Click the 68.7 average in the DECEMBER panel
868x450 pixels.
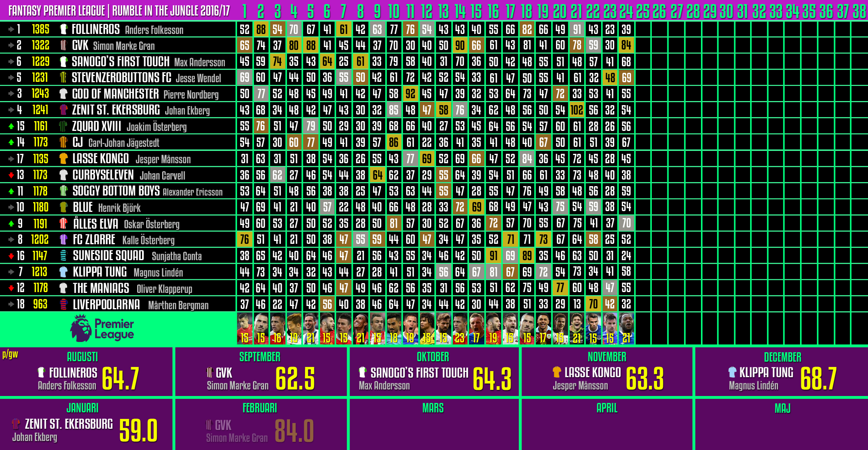point(818,378)
